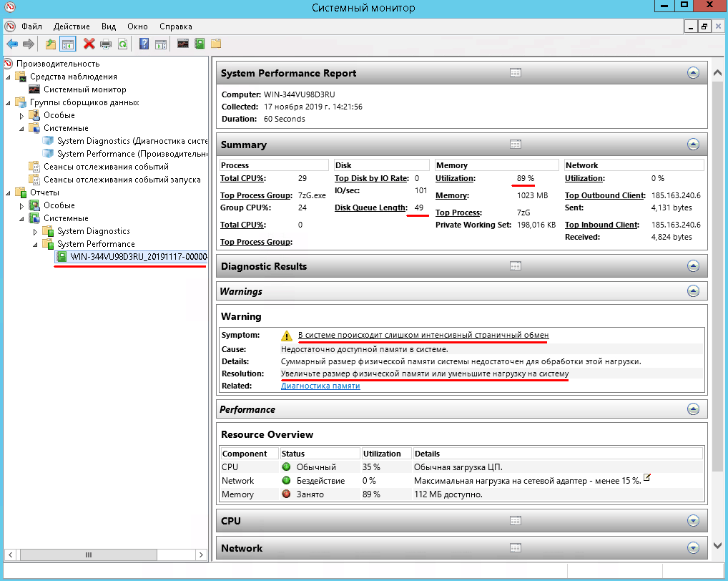
Task: Click the printer icon in toolbar
Action: point(106,44)
